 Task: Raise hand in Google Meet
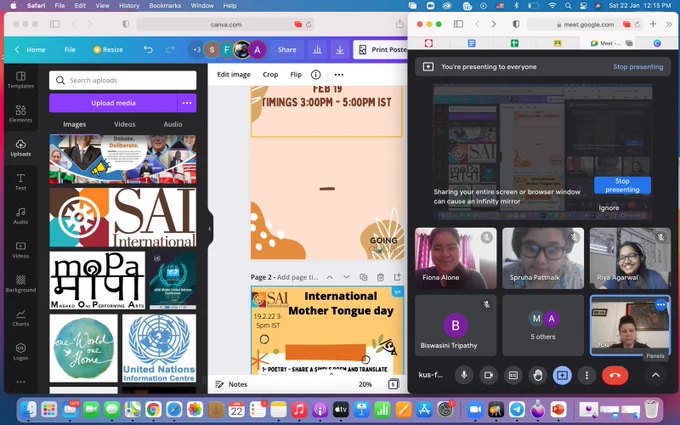pyautogui.click(x=538, y=375)
